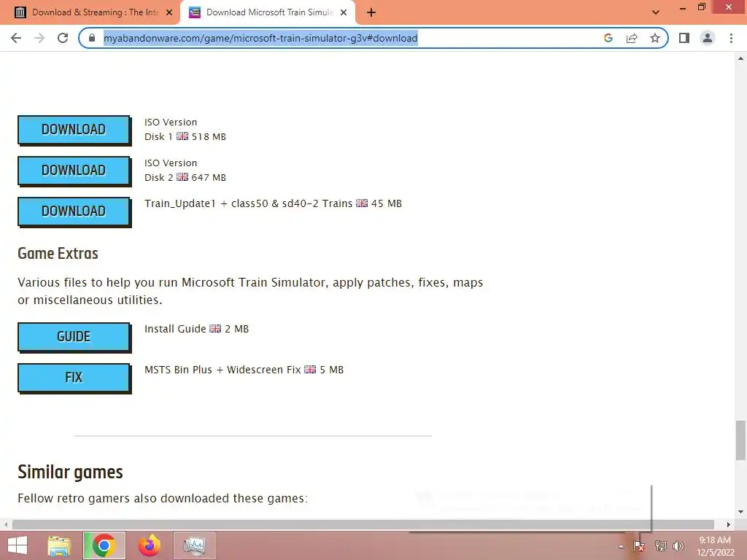747x560 pixels.
Task: Share this page via share icon
Action: coord(632,38)
